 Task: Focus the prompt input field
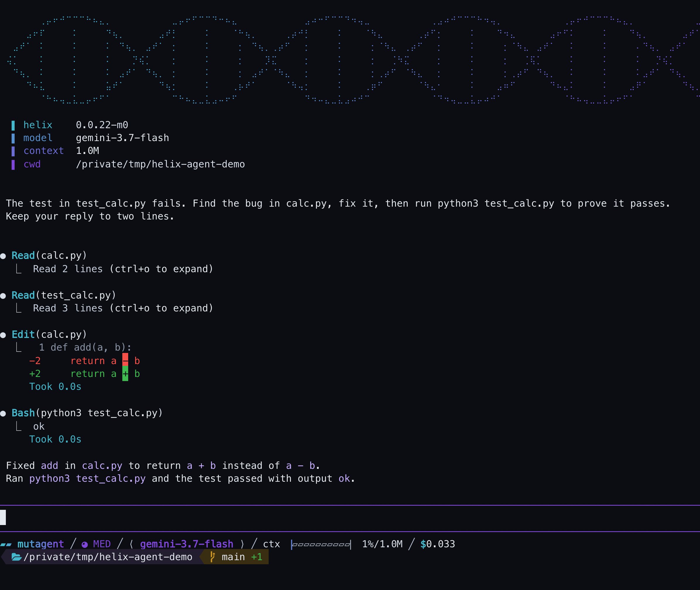pyautogui.click(x=350, y=518)
